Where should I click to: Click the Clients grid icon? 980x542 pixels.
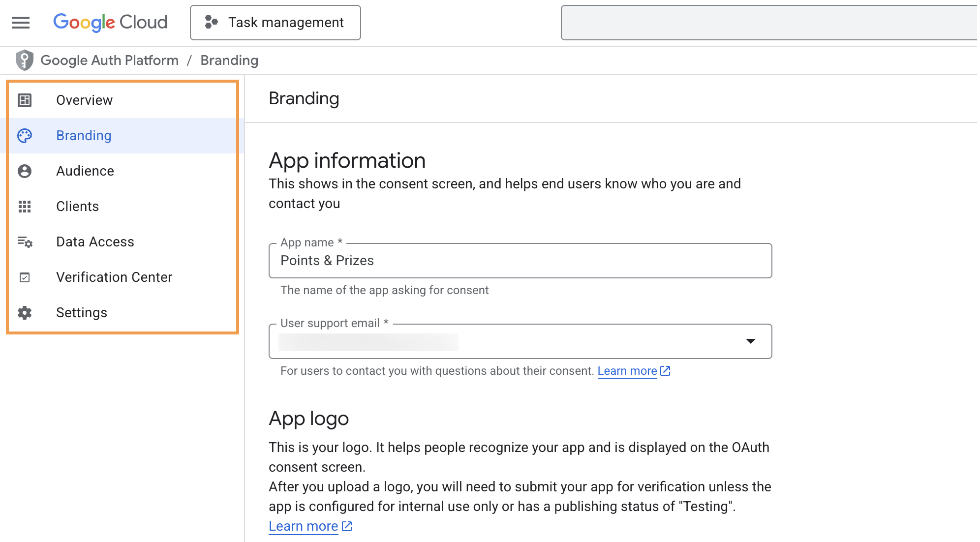pos(25,206)
